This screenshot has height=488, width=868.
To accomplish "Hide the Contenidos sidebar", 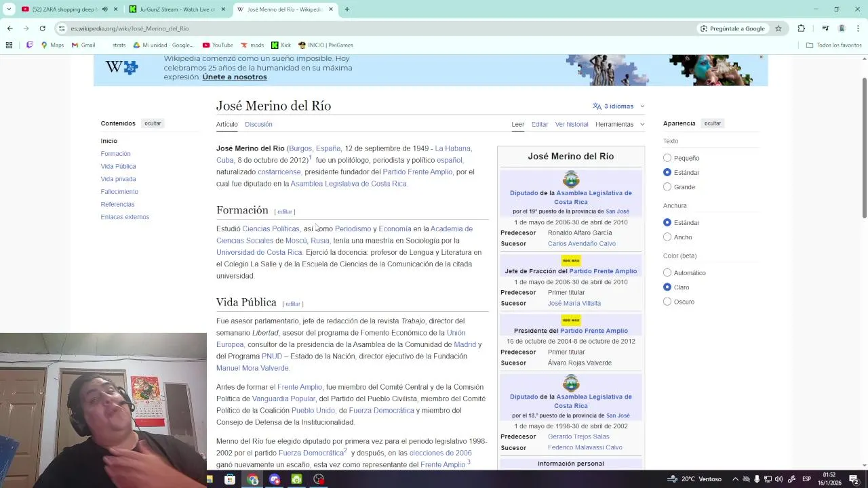I will [153, 123].
